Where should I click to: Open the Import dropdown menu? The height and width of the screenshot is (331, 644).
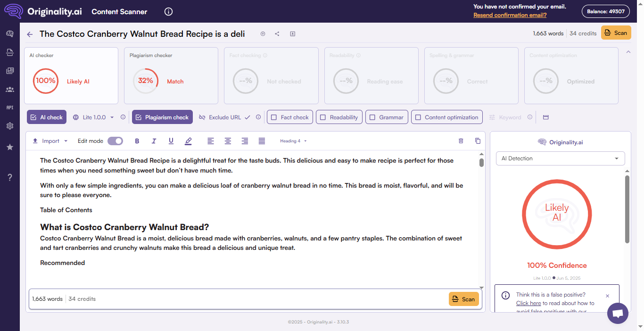tap(50, 141)
